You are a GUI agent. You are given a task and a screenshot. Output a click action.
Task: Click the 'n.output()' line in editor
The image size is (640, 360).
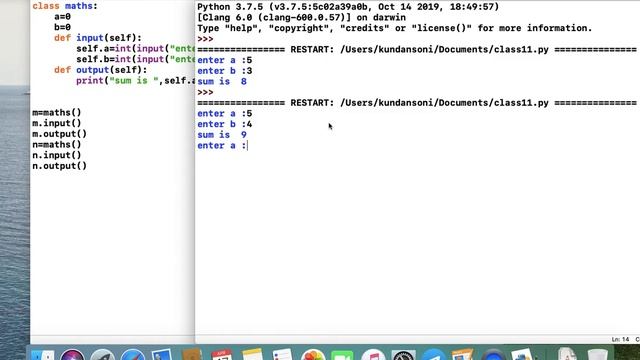[60, 166]
